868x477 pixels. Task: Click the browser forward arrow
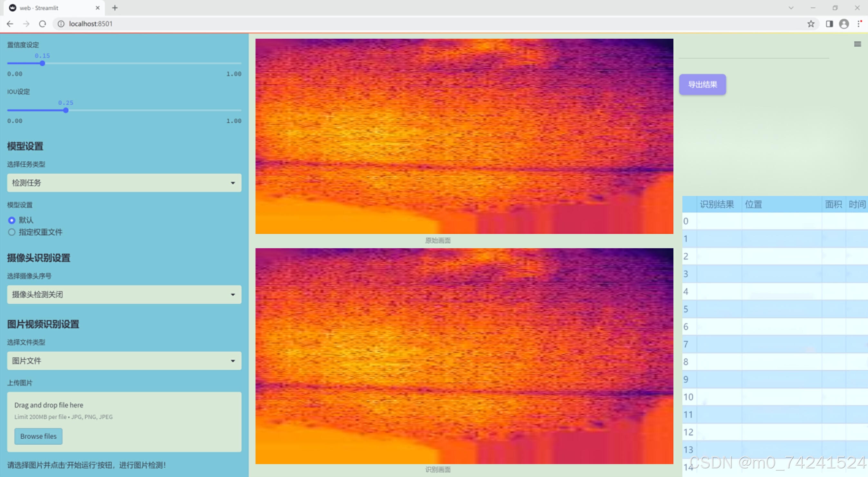(x=26, y=24)
